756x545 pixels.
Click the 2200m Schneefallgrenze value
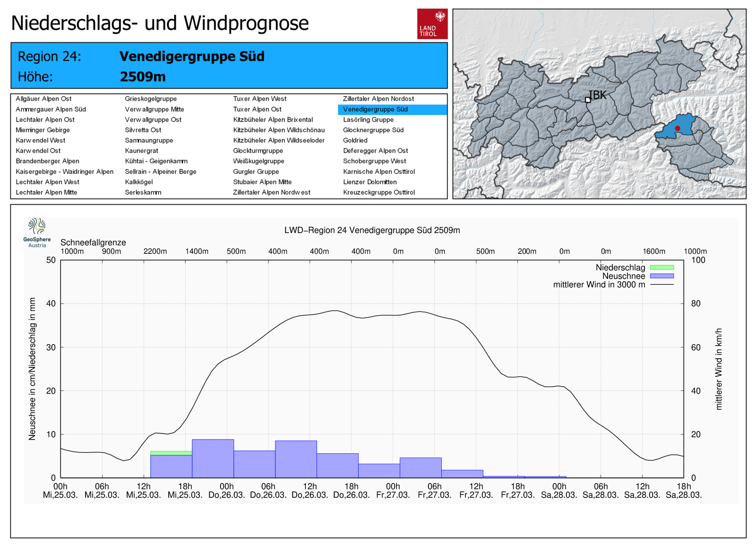point(155,251)
